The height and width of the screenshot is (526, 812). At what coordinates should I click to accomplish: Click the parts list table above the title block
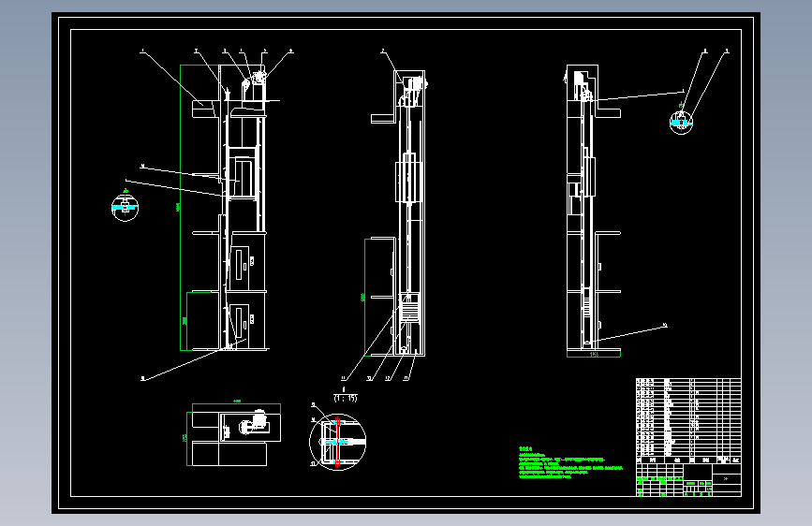(688, 421)
